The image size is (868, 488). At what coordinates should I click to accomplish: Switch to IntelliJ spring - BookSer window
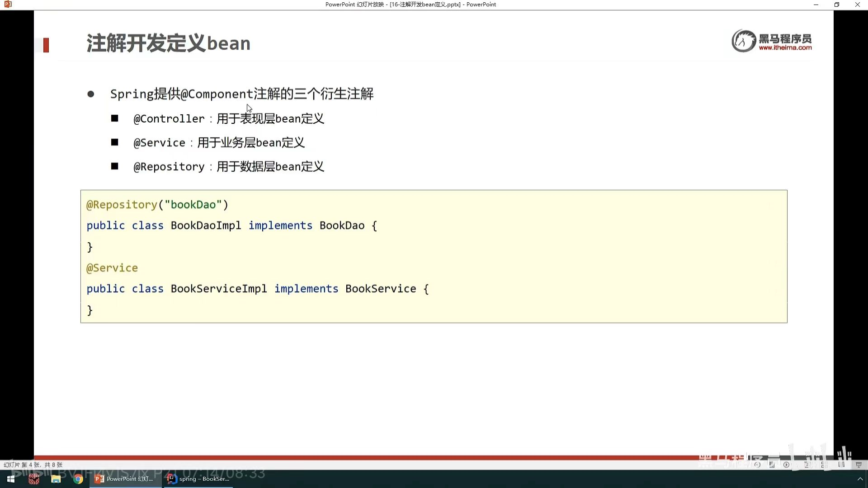point(199,479)
